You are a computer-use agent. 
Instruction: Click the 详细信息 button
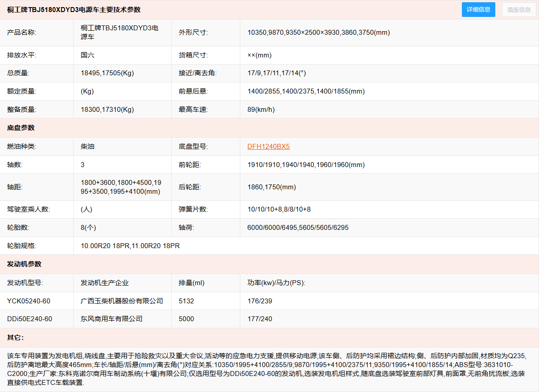coord(478,9)
